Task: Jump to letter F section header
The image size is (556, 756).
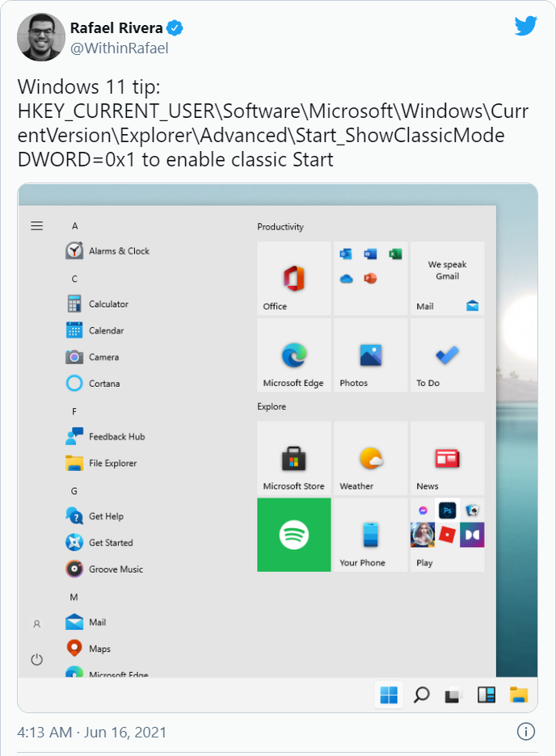Action: [74, 411]
